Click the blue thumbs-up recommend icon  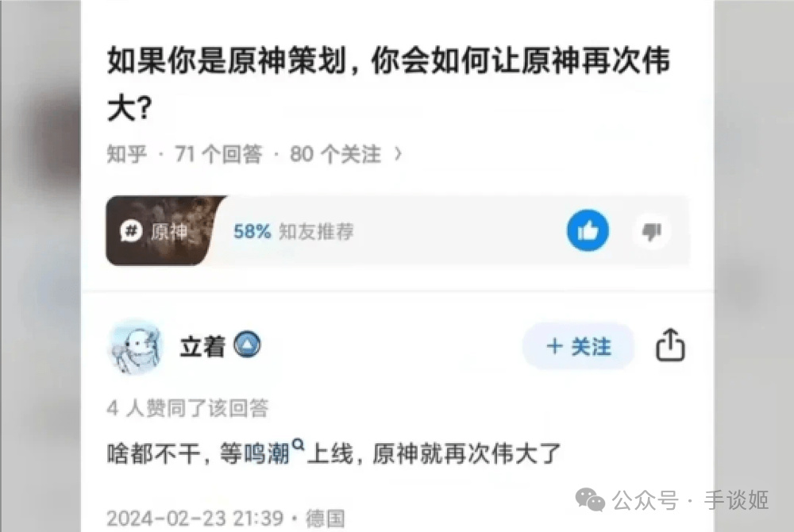pos(588,230)
